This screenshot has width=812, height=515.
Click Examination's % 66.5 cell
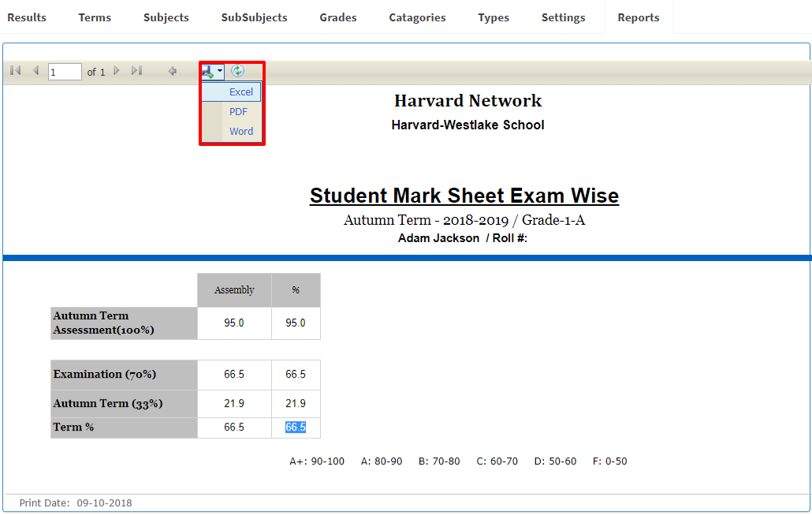(296, 375)
